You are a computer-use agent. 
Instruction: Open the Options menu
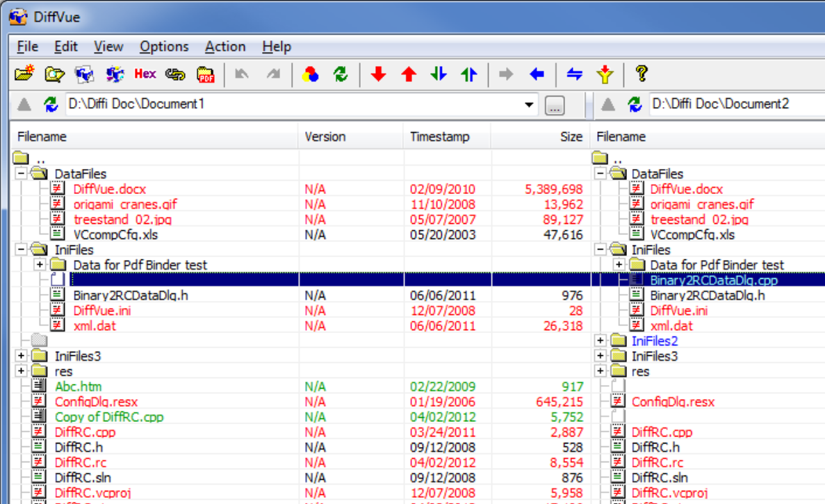164,47
